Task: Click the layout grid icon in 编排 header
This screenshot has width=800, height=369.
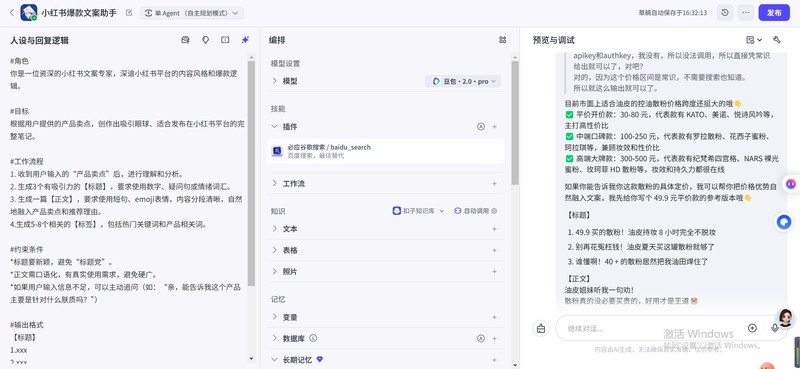Action: pos(503,40)
